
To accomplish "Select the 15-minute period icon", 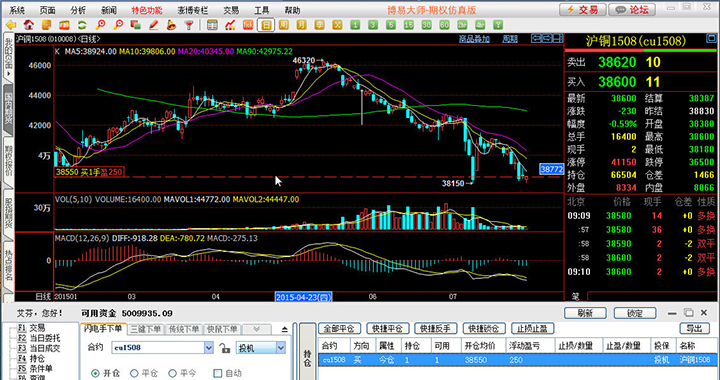I will tap(409, 25).
